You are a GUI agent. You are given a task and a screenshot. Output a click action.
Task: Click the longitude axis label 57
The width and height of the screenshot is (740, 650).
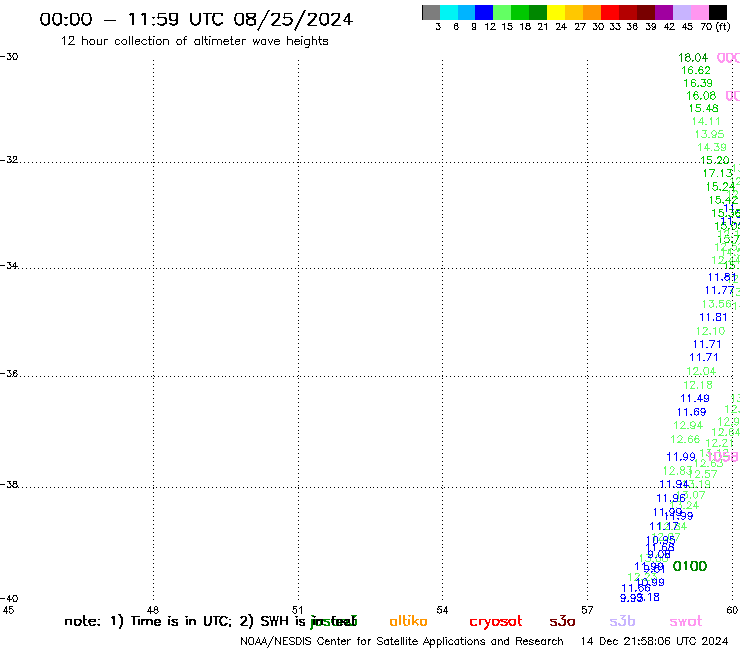[x=587, y=610]
